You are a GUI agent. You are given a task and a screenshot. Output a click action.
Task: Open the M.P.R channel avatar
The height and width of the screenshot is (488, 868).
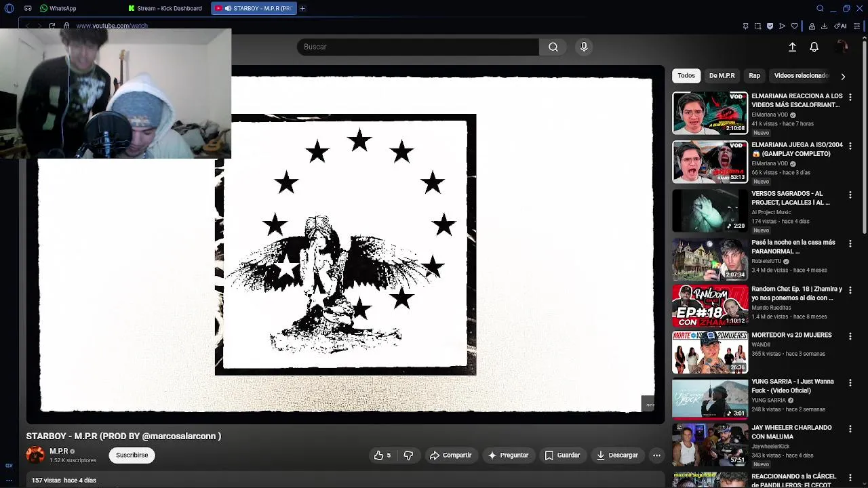pyautogui.click(x=35, y=455)
